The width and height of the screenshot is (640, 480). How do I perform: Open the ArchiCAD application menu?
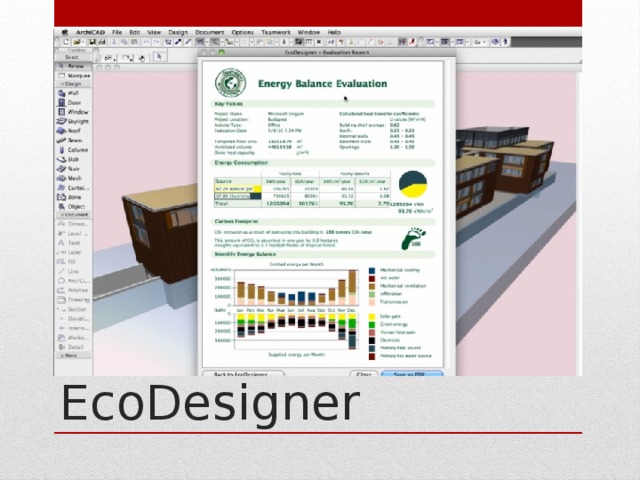pos(91,32)
